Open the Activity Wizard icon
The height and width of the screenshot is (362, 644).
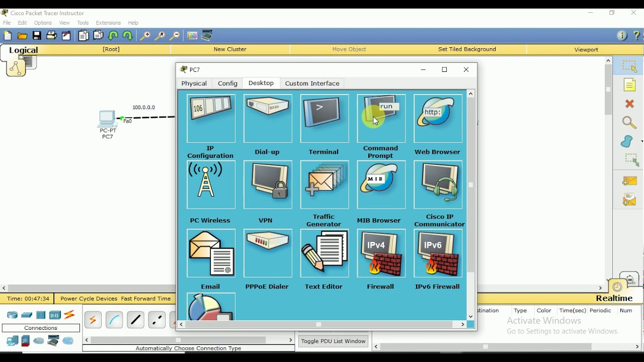click(66, 36)
